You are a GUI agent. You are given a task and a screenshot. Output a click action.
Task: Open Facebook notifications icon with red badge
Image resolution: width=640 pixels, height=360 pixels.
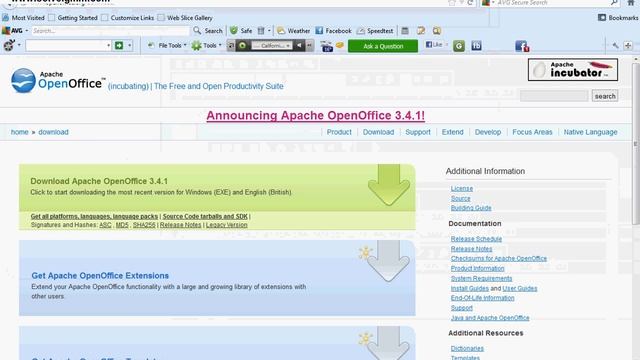pyautogui.click(x=522, y=46)
